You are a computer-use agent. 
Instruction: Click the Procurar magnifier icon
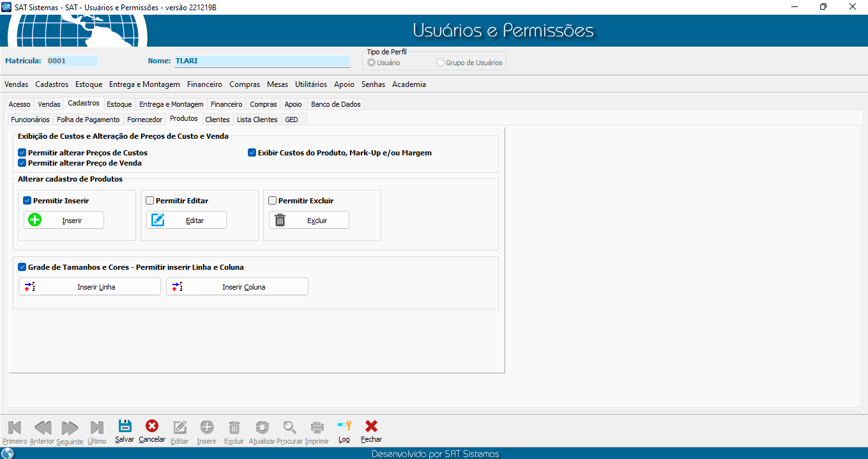coord(290,427)
